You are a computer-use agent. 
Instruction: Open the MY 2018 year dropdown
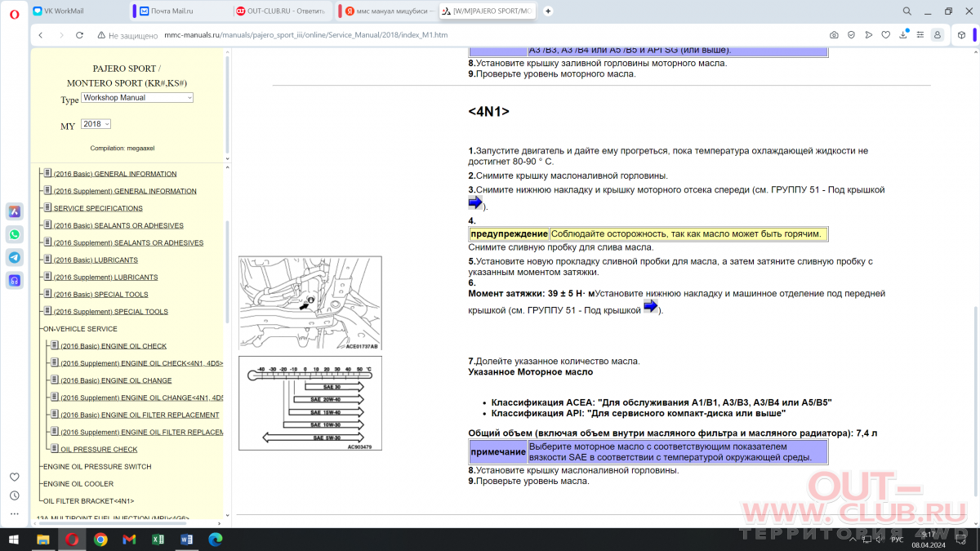[x=96, y=124]
